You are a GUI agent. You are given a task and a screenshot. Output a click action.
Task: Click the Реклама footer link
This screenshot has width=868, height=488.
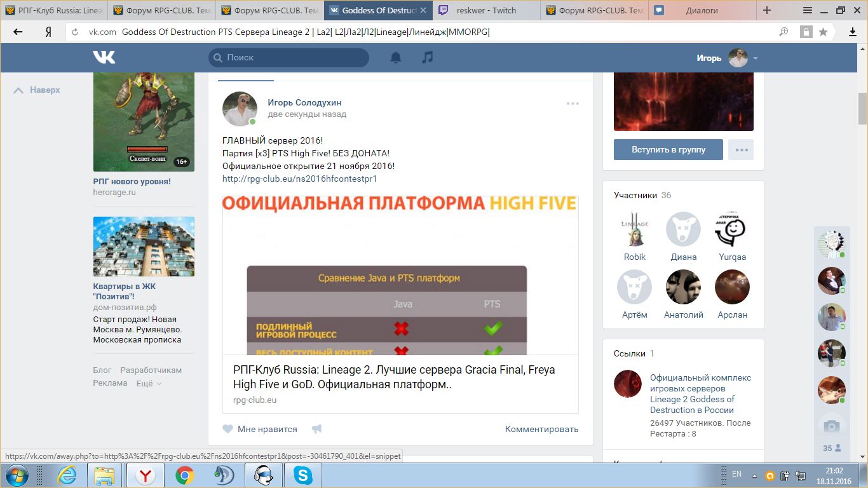[x=111, y=383]
